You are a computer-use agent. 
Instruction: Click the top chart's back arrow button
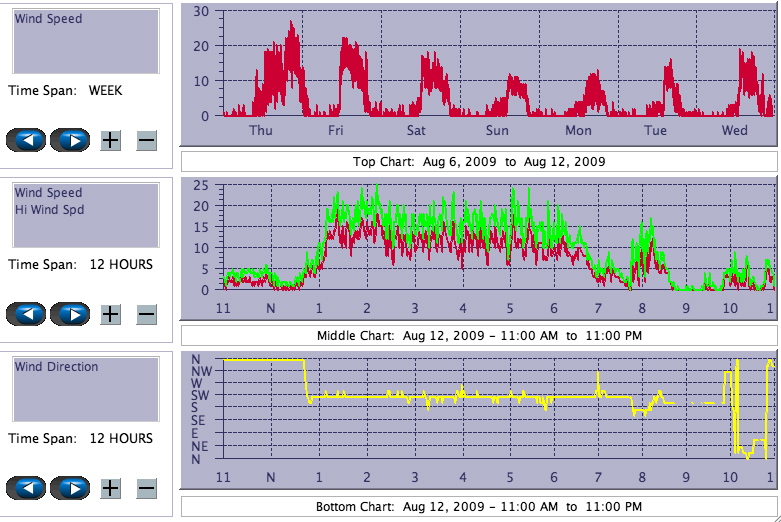[27, 140]
